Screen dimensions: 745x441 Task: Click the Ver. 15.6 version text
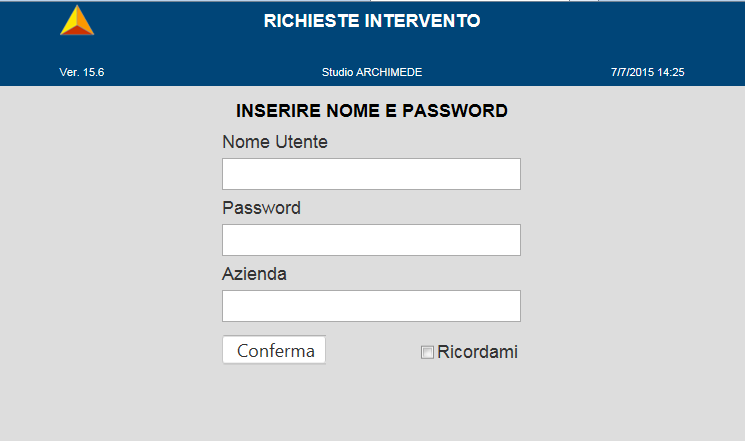click(82, 72)
